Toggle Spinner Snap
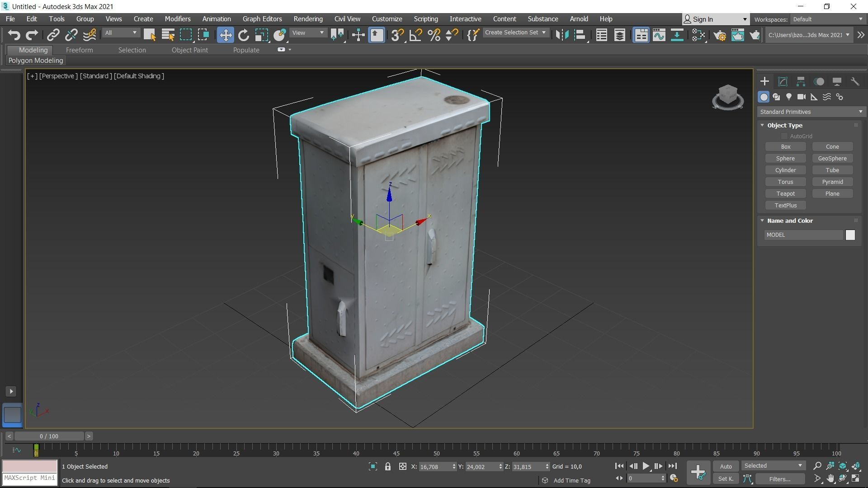868x488 pixels. coord(452,35)
